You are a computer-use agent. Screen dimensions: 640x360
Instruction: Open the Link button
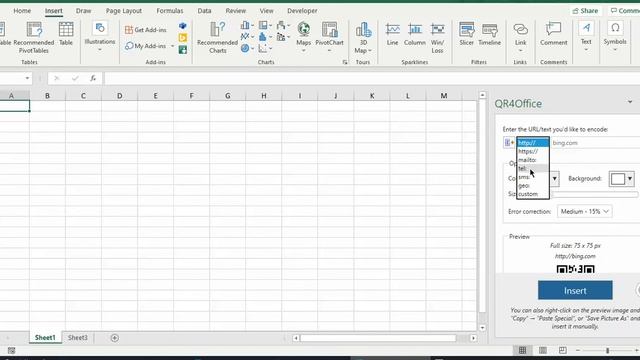coord(520,37)
